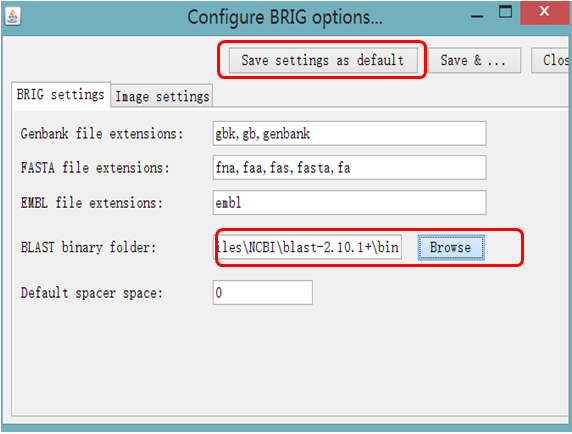Screen dimensions: 572x434
Task: Click the Configure BRIG options title text
Action: [285, 18]
